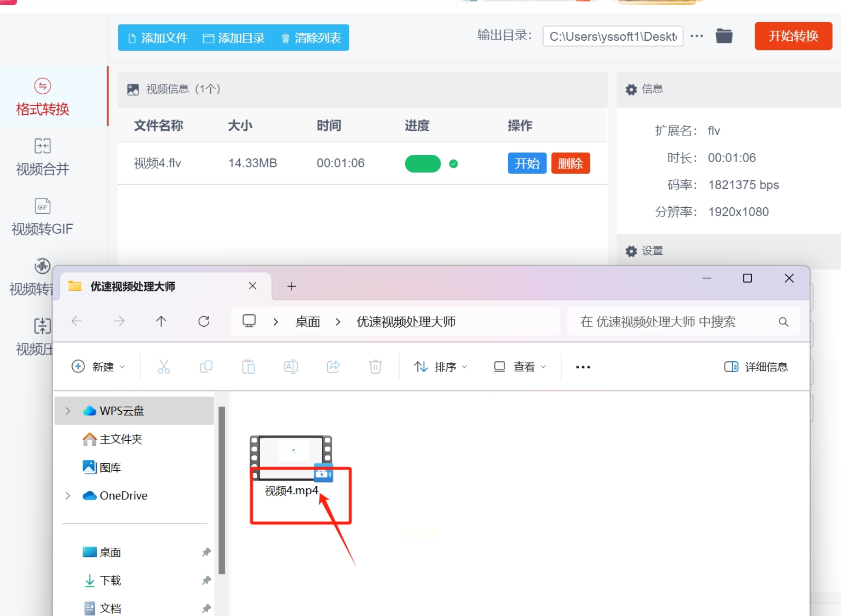
Task: Click the refresh icon in Explorer
Action: (204, 321)
